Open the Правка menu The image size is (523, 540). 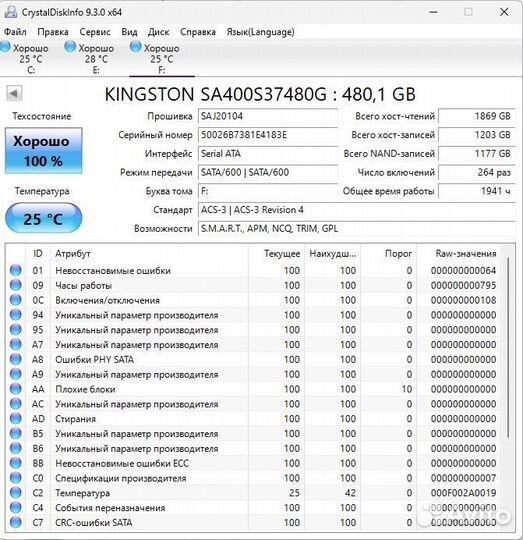tap(53, 32)
